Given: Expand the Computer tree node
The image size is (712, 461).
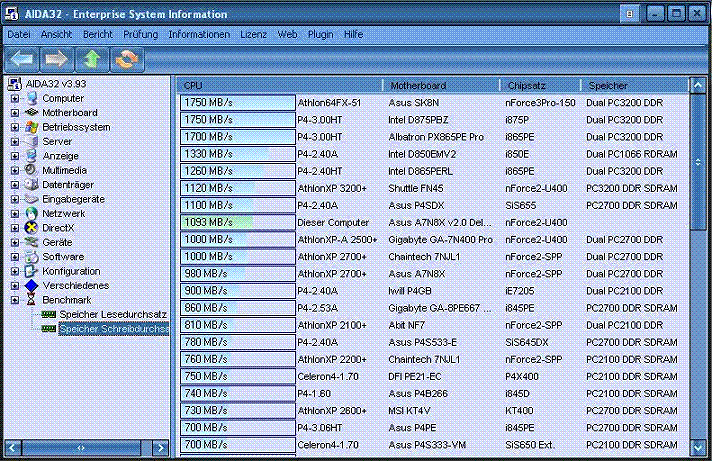Looking at the screenshot, I should [15, 99].
